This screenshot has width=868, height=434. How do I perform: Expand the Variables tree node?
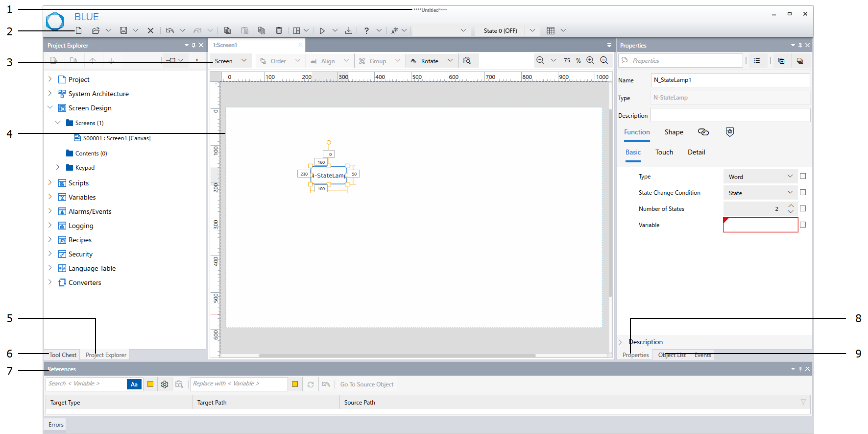50,197
